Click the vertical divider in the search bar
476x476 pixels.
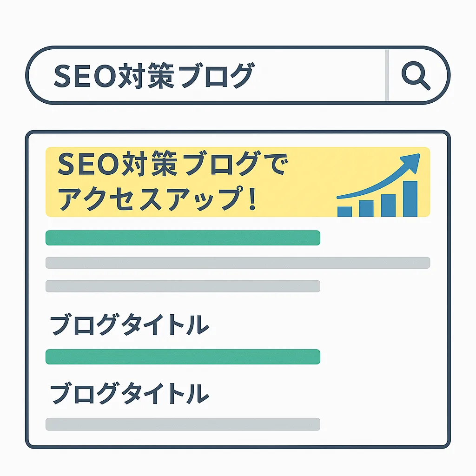(387, 75)
